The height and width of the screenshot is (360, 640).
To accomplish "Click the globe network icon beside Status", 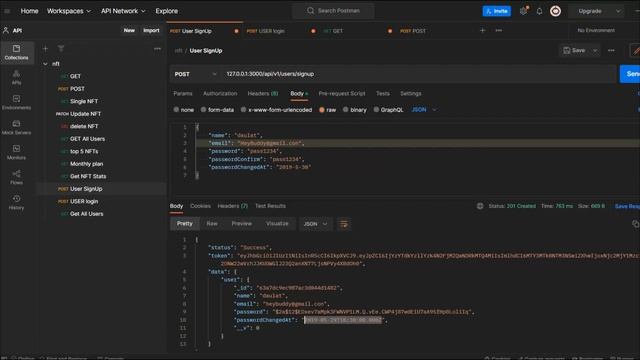I will point(480,206).
